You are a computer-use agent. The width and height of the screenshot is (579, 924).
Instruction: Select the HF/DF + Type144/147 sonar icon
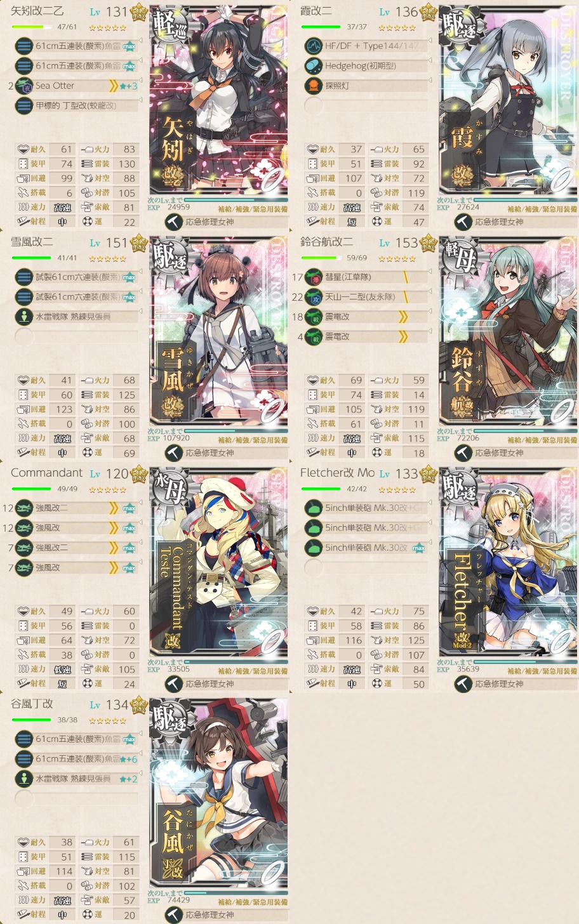click(314, 46)
